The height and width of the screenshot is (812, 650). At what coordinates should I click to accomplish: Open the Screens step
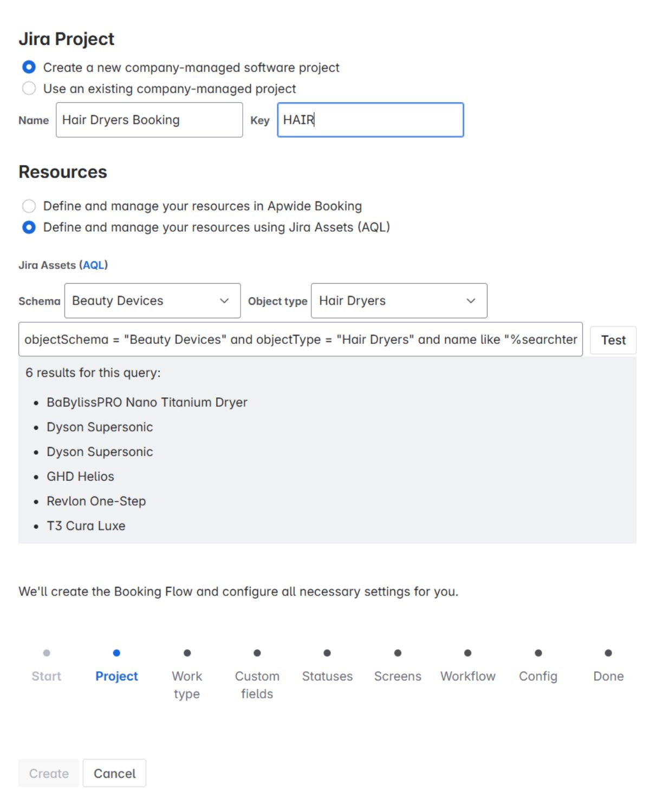click(x=398, y=653)
